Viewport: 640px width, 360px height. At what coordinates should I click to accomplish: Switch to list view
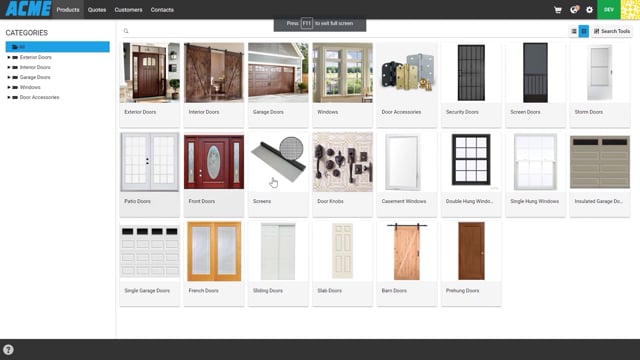pos(573,31)
